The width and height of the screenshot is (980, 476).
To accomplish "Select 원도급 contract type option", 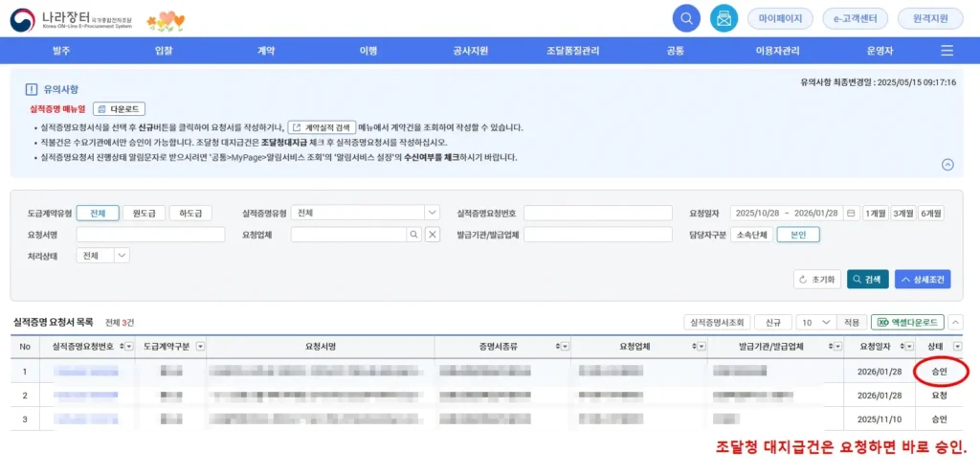I will pos(144,213).
